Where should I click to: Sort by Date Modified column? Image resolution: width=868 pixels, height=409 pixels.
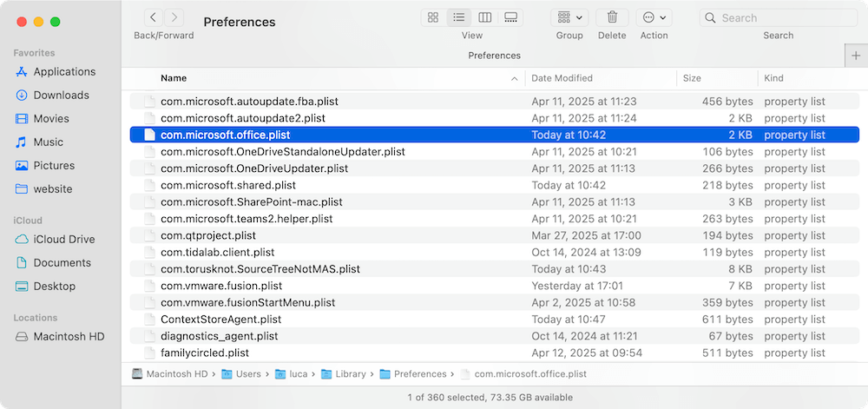(x=562, y=78)
